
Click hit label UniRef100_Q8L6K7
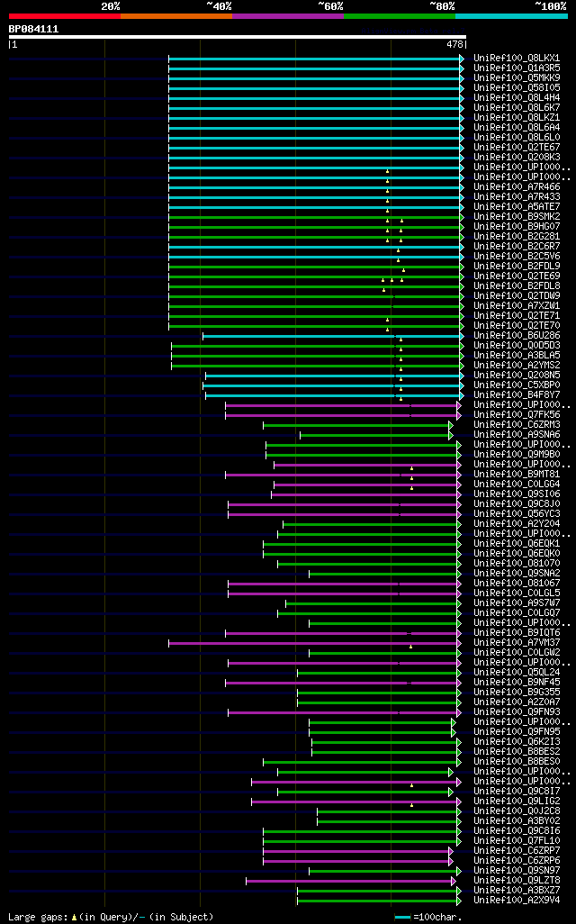tap(517, 108)
